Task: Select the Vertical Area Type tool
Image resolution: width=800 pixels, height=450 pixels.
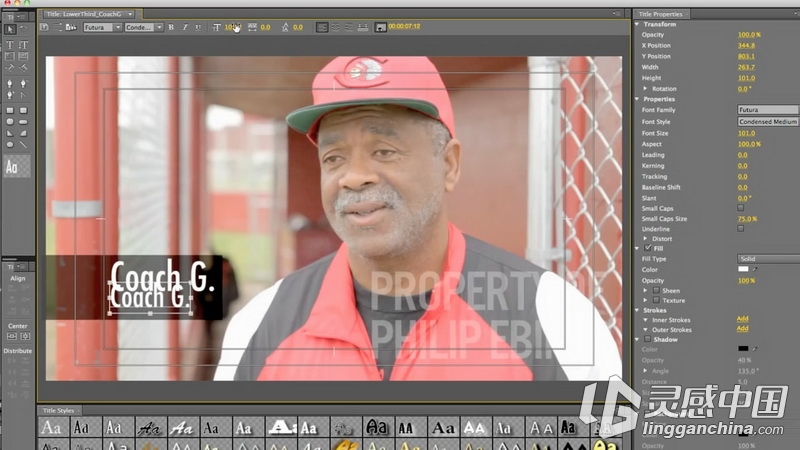Action: pos(23,56)
